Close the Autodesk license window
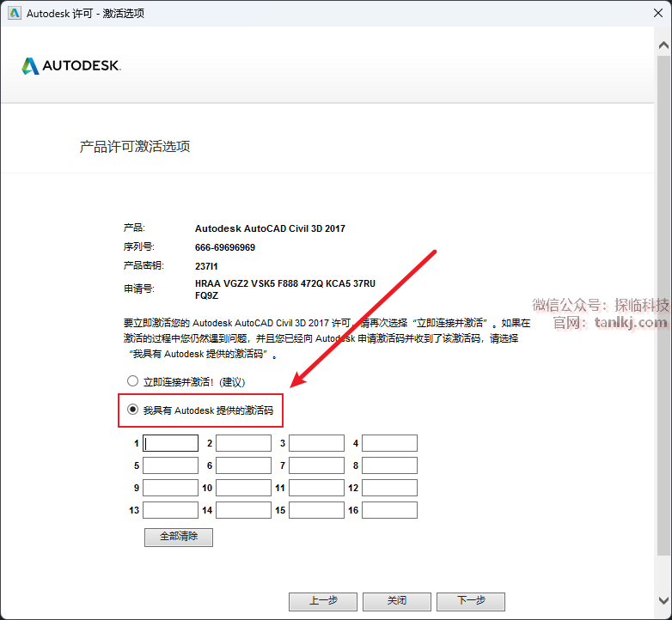The height and width of the screenshot is (620, 672). (x=658, y=13)
